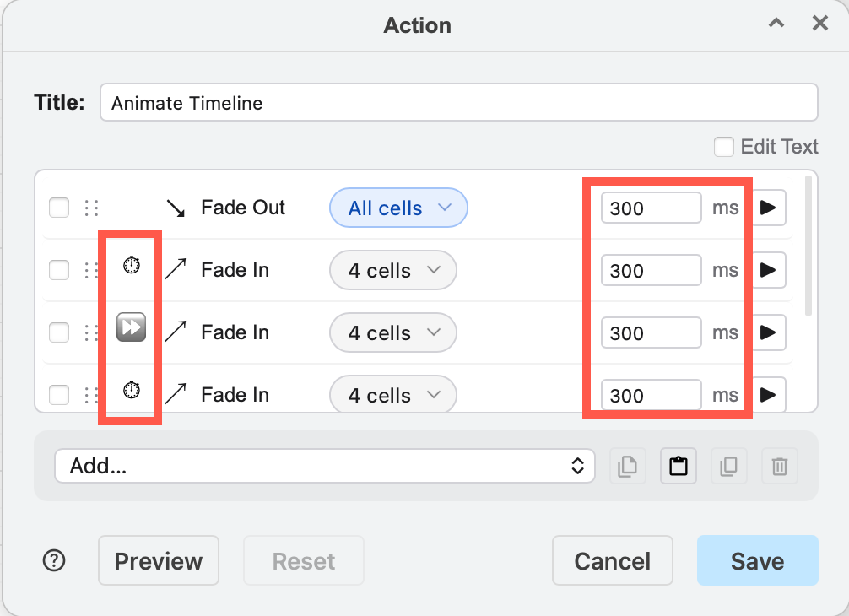Play the fast-forward Fade In step
849x616 pixels.
pyautogui.click(x=769, y=332)
